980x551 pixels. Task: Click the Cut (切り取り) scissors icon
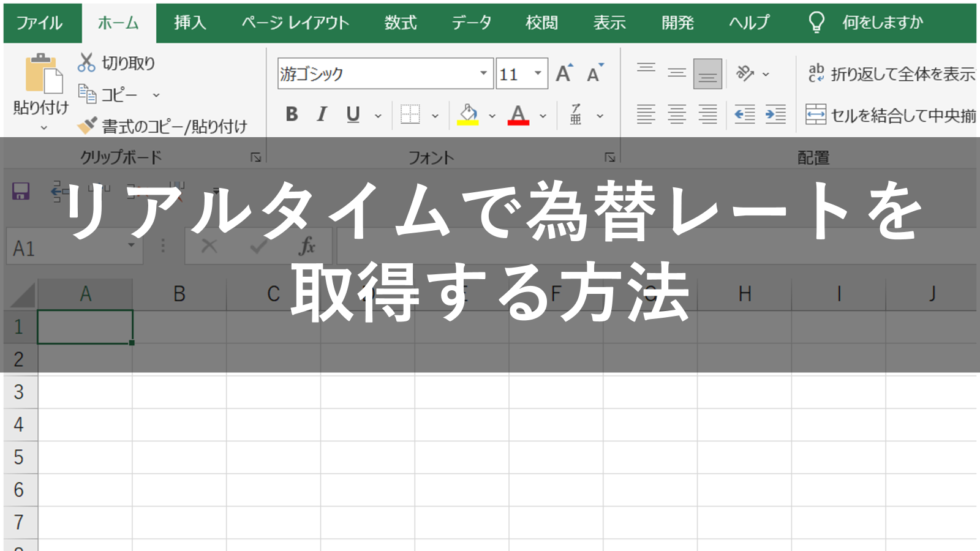tap(86, 62)
